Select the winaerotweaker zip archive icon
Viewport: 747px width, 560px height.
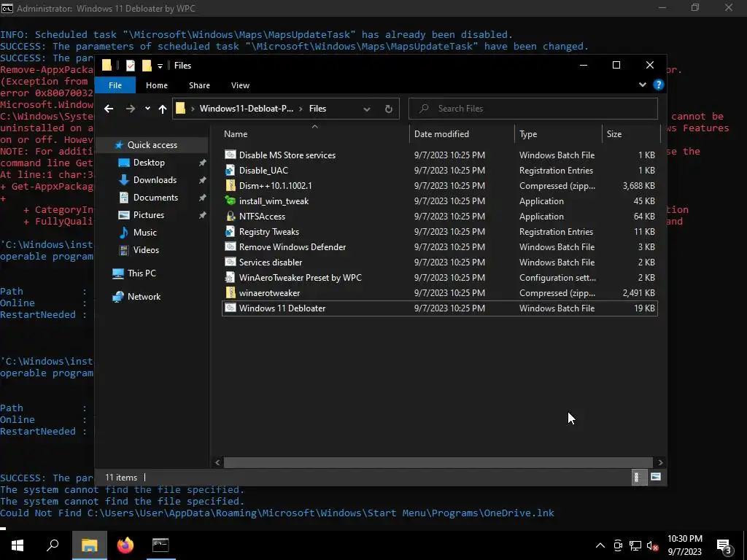click(x=230, y=293)
